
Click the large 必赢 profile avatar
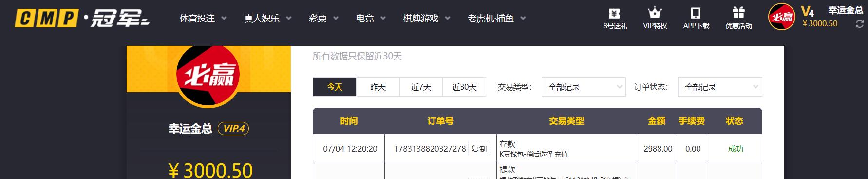(208, 74)
